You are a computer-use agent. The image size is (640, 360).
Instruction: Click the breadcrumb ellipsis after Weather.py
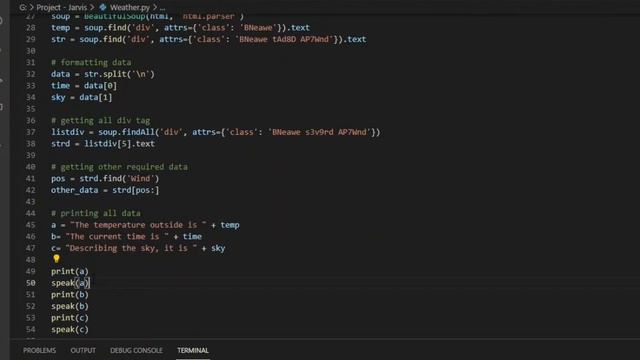pos(162,7)
